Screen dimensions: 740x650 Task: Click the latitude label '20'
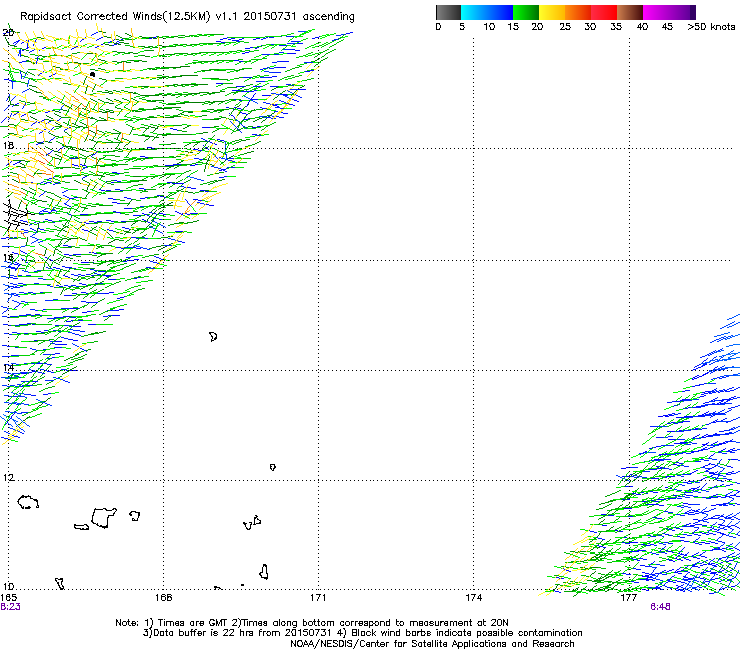[x=8, y=33]
